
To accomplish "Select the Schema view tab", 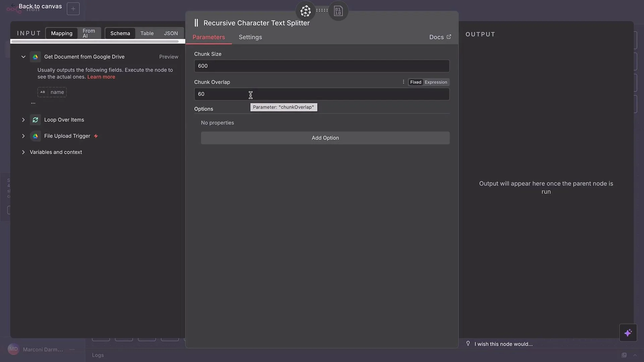I will click(x=120, y=33).
